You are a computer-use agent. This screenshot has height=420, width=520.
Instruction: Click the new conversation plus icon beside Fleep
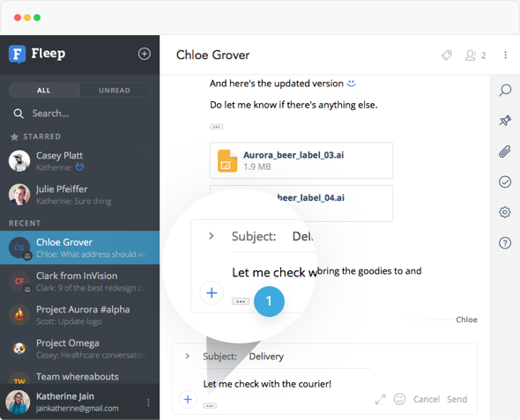click(145, 54)
